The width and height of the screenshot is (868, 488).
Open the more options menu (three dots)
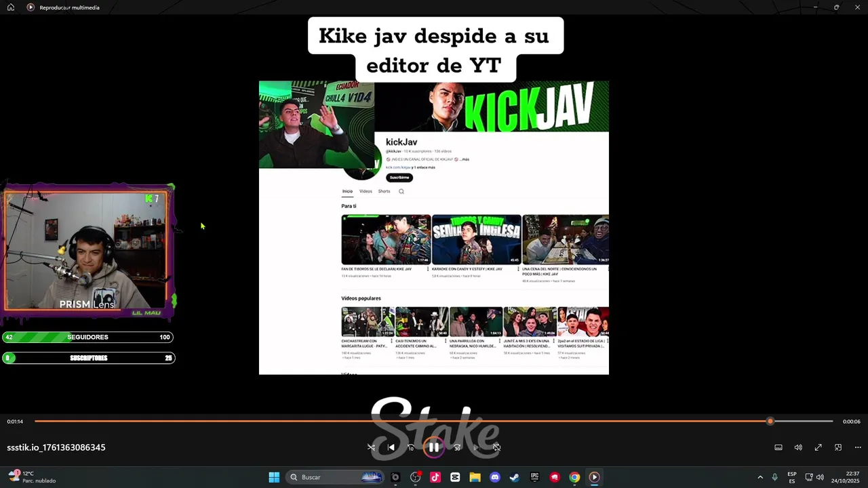tap(858, 447)
